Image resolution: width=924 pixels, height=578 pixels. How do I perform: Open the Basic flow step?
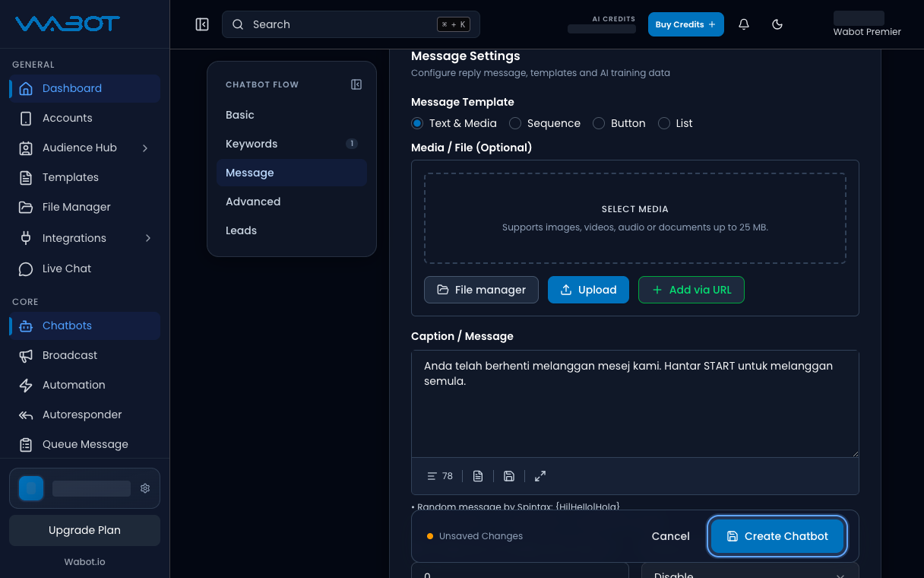pos(292,115)
